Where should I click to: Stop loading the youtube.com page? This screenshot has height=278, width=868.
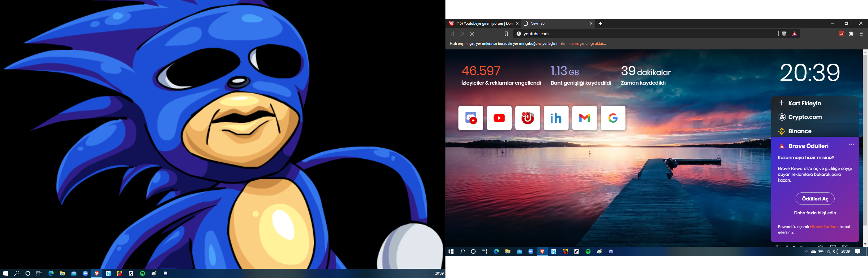click(x=472, y=34)
